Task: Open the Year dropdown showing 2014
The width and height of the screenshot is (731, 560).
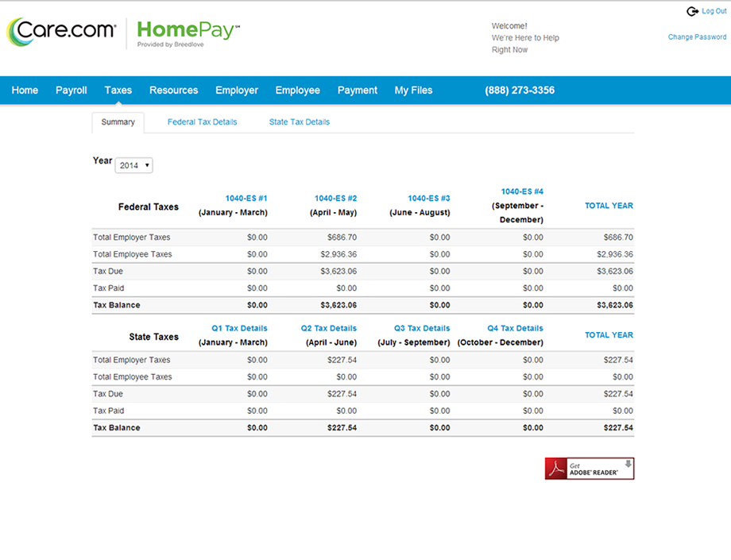Action: [133, 165]
